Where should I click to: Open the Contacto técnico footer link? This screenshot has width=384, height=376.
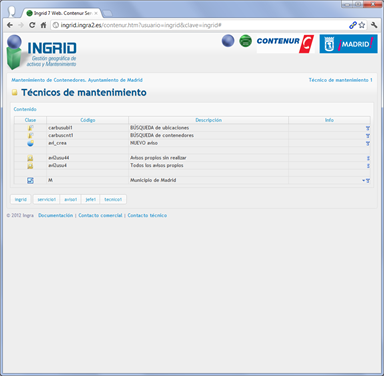147,216
